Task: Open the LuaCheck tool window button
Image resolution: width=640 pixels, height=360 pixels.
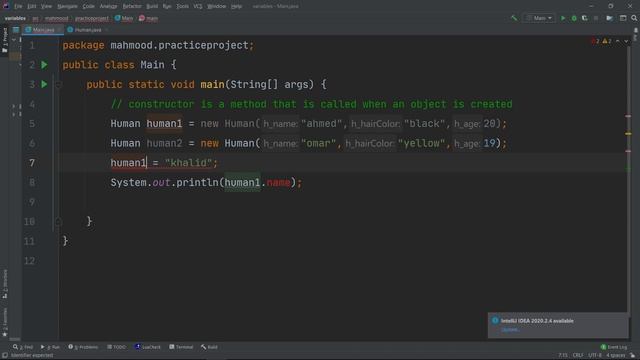Action: [x=147, y=347]
